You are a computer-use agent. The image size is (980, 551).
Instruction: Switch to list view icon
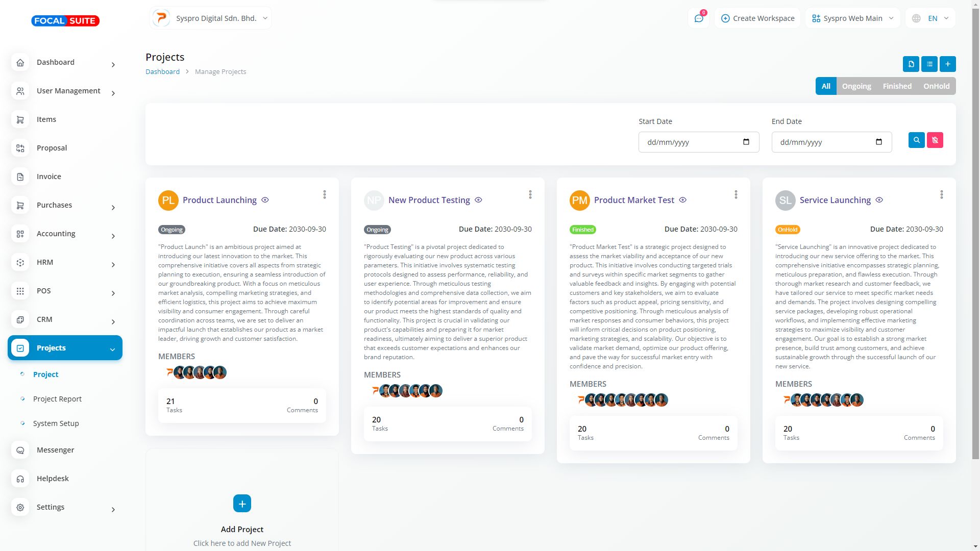(x=929, y=64)
